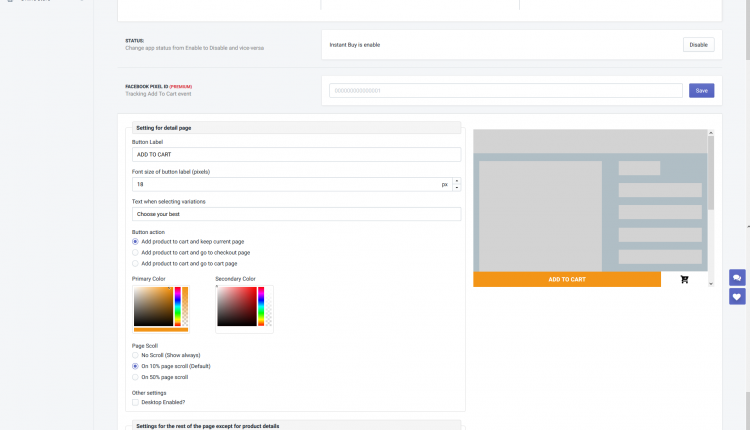Click the heart favorite widget

click(x=737, y=297)
